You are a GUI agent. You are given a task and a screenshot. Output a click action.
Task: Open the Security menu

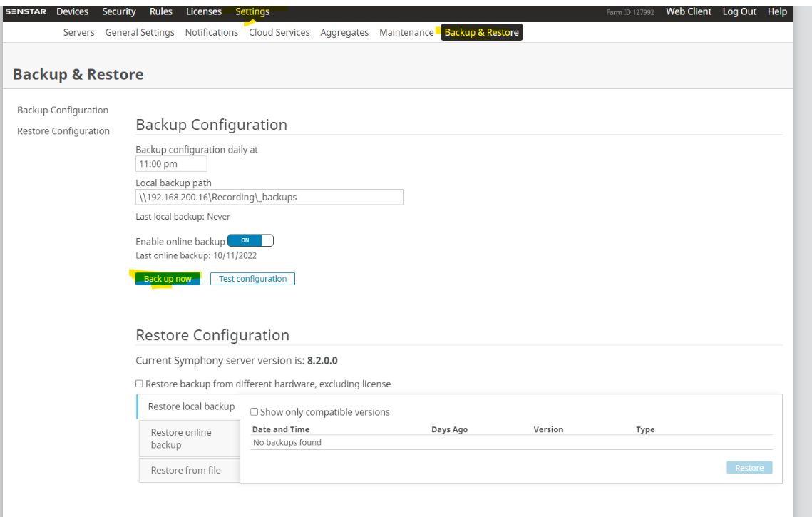[x=118, y=11]
